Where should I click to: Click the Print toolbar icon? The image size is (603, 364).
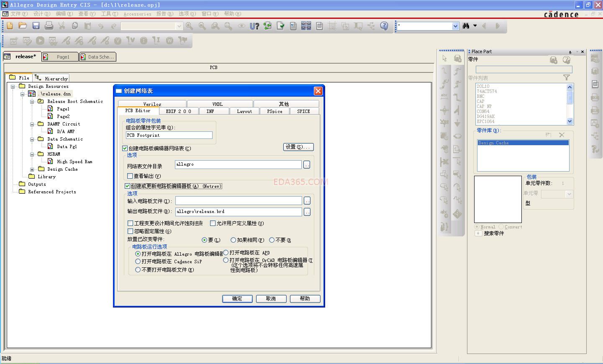pos(49,26)
